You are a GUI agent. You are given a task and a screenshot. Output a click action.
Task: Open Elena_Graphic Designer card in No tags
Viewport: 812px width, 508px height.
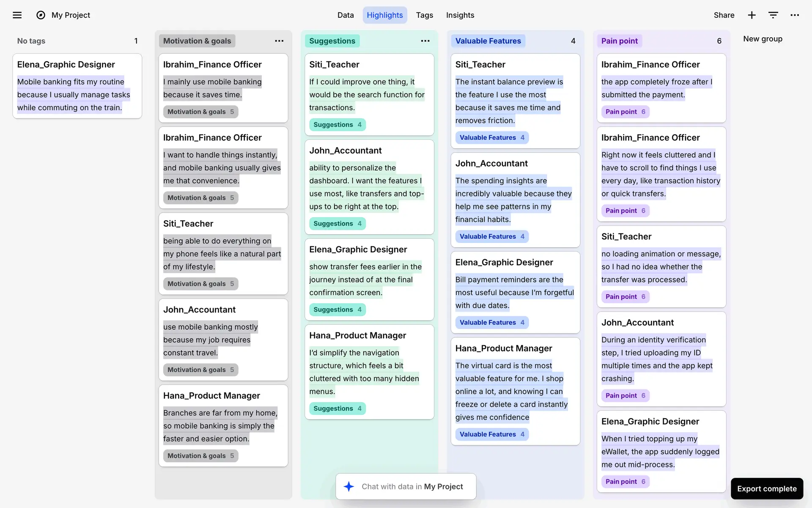(77, 86)
